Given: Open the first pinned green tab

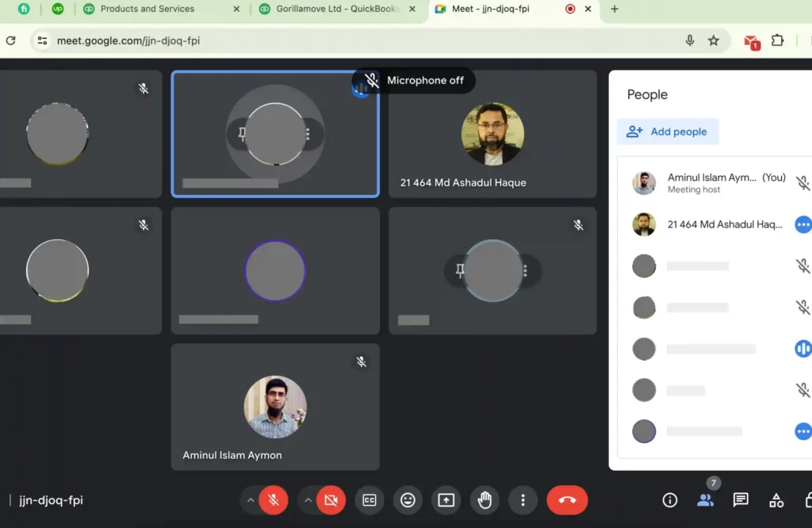Looking at the screenshot, I should point(24,9).
